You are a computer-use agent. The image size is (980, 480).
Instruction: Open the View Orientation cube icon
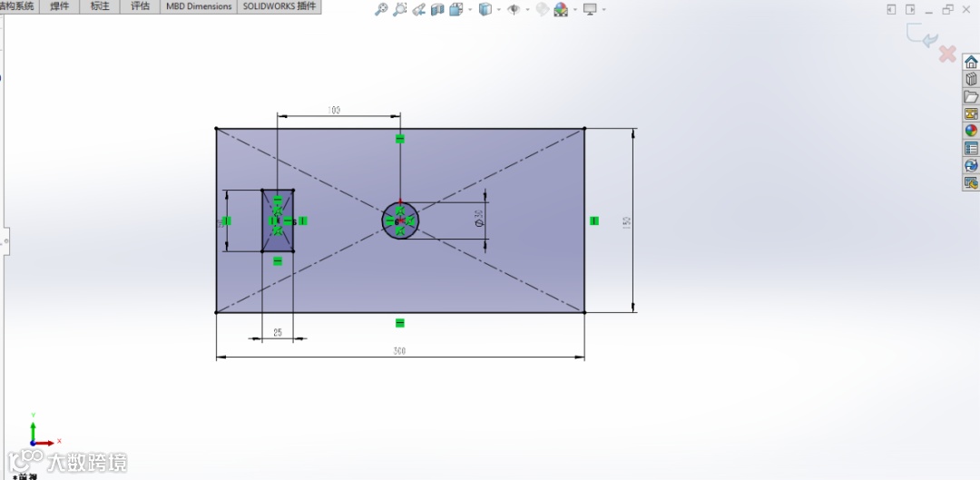(456, 9)
